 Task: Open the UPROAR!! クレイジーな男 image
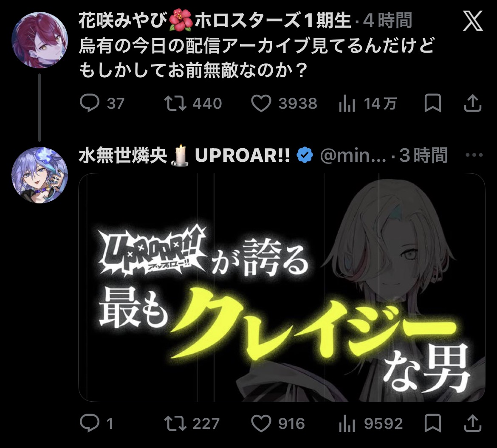pos(282,287)
